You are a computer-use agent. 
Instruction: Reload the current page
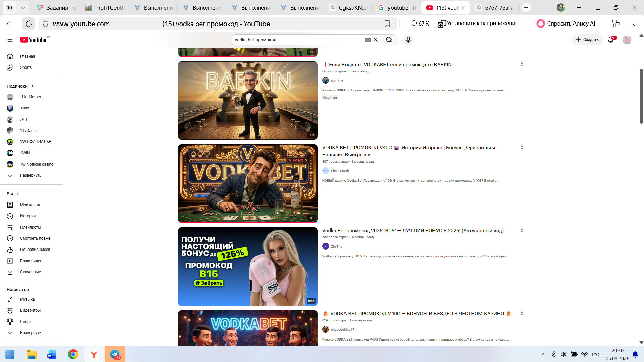[29, 24]
